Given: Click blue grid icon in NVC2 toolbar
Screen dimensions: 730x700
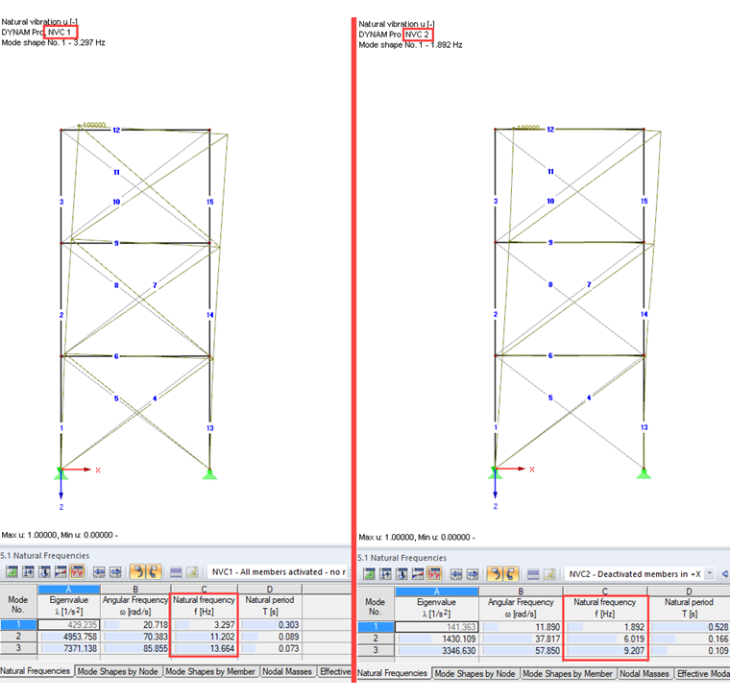Looking at the screenshot, I should (533, 574).
